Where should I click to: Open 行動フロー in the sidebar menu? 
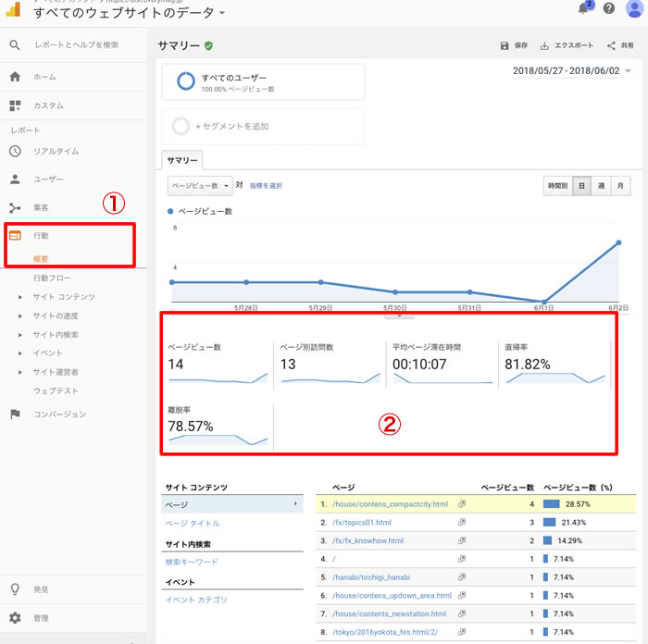[x=52, y=278]
